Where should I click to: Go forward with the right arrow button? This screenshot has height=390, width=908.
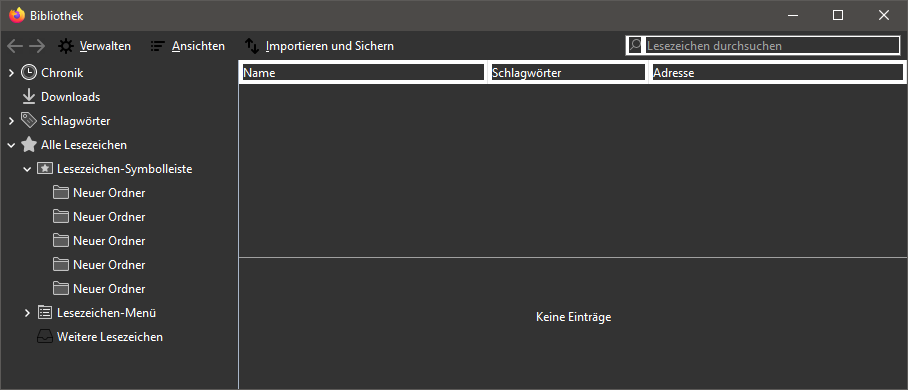coord(37,46)
